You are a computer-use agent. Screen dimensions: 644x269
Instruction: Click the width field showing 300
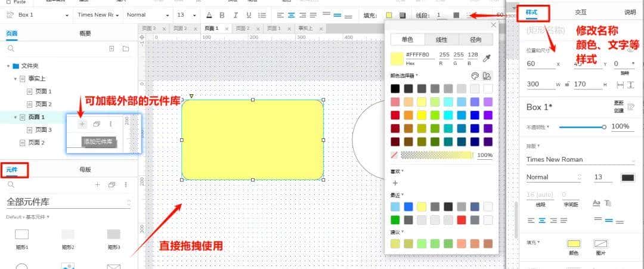540,84
